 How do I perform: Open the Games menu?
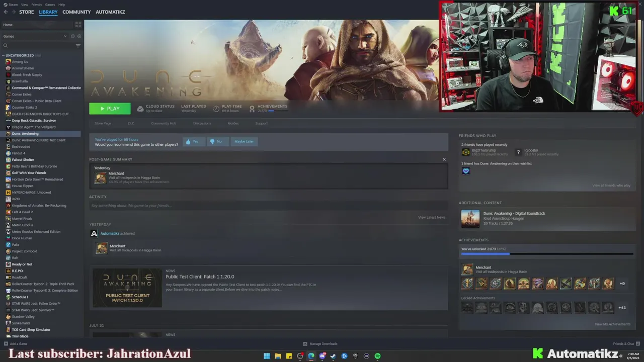(x=50, y=5)
